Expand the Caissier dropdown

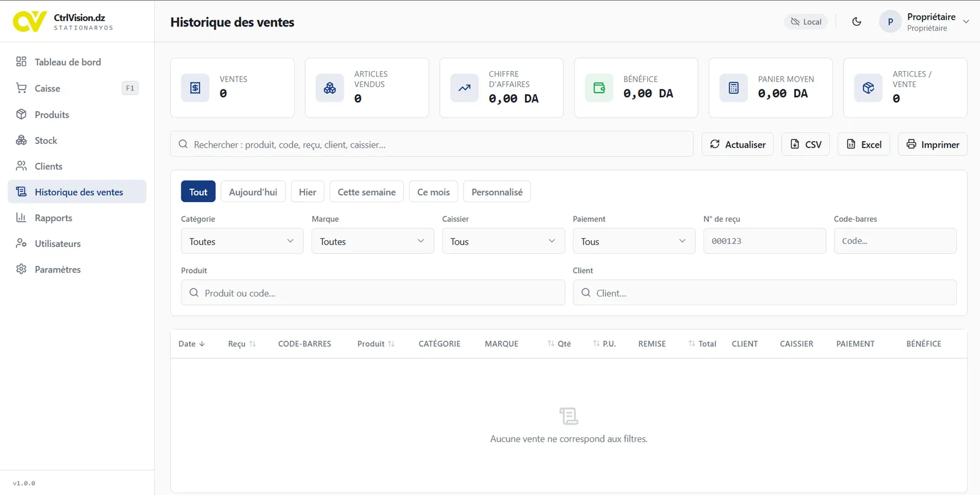coord(503,241)
